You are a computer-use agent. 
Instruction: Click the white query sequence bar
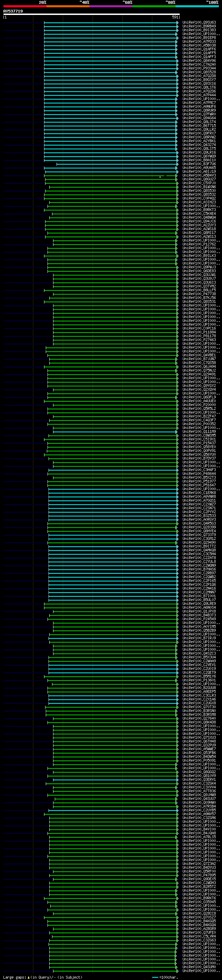(x=92, y=15)
